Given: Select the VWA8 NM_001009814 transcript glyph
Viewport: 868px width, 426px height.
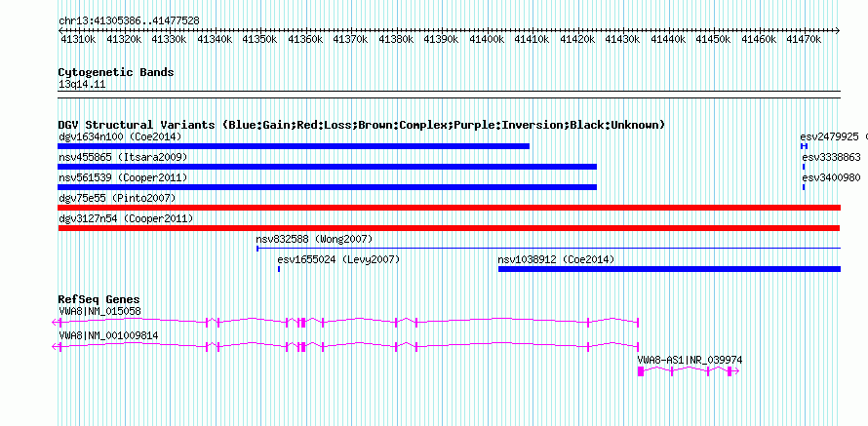Looking at the screenshot, I should pyautogui.click(x=345, y=346).
